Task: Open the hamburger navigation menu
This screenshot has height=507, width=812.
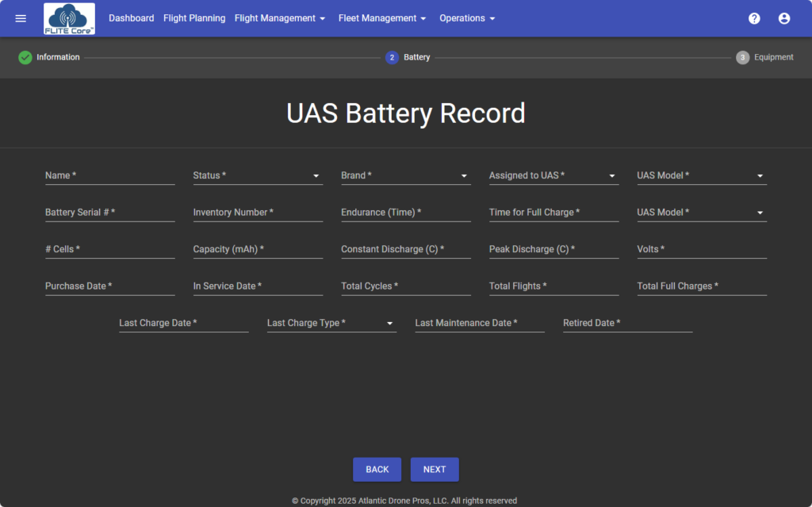Action: point(21,18)
